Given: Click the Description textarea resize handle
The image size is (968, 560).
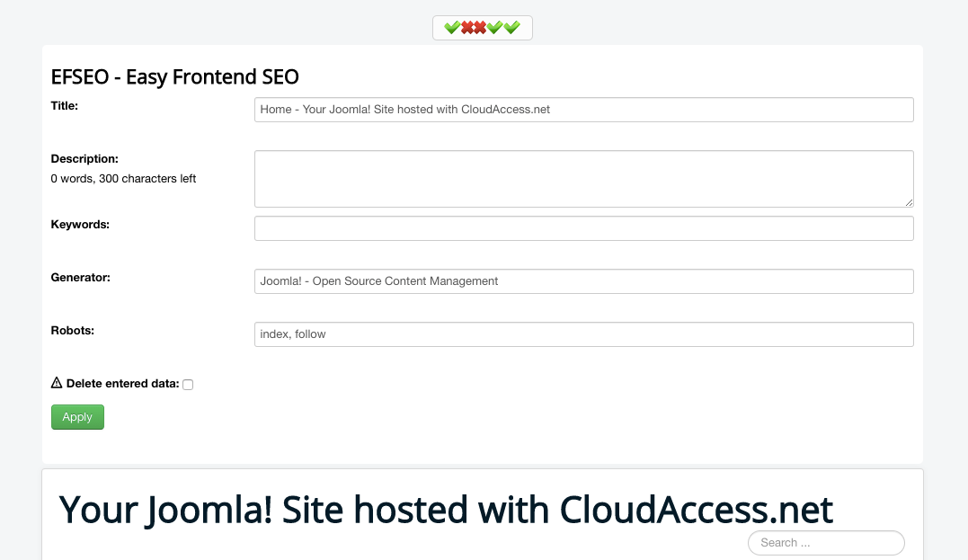Looking at the screenshot, I should tap(909, 202).
